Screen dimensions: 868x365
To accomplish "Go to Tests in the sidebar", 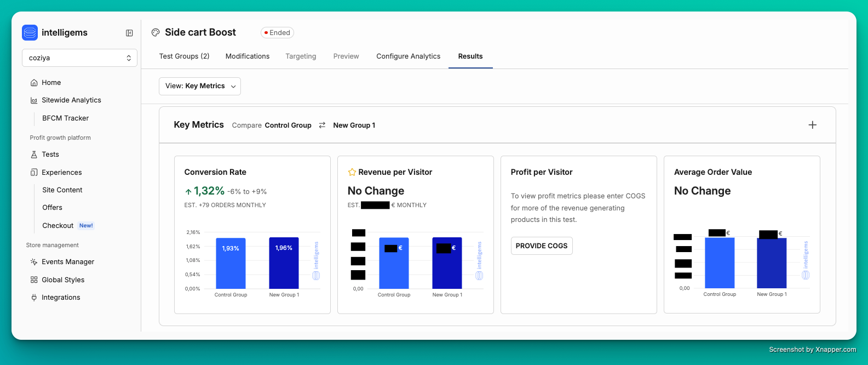I will coord(50,155).
